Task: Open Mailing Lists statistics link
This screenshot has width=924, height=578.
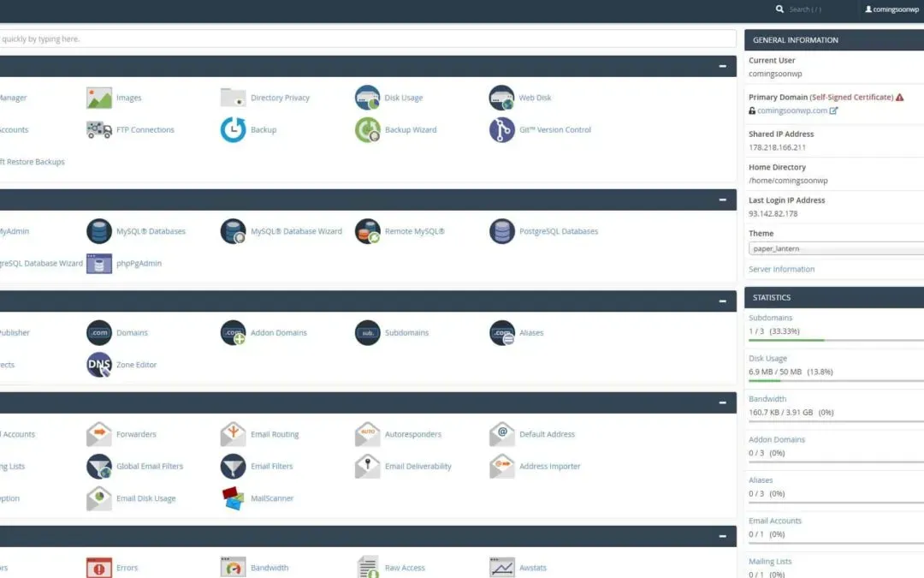Action: (x=770, y=562)
